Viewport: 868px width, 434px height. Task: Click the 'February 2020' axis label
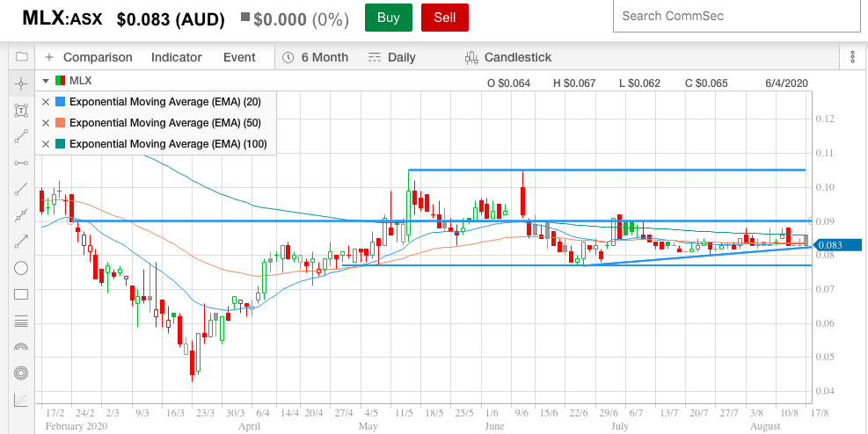tap(77, 426)
